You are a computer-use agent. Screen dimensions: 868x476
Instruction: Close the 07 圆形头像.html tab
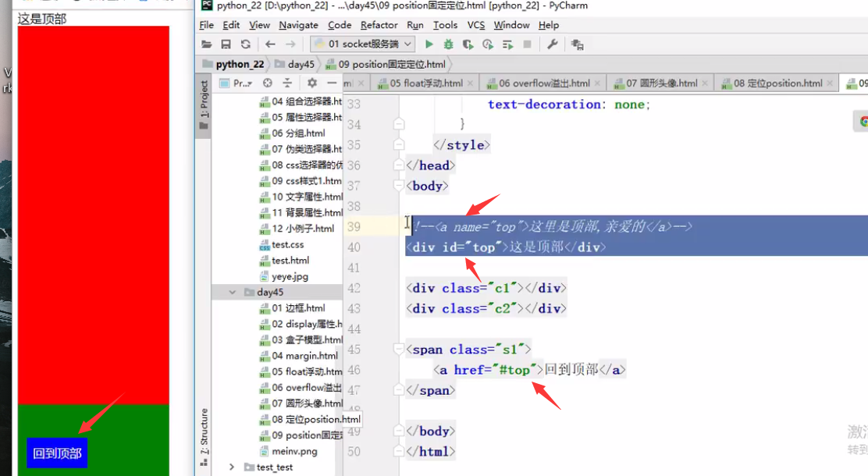click(x=705, y=83)
